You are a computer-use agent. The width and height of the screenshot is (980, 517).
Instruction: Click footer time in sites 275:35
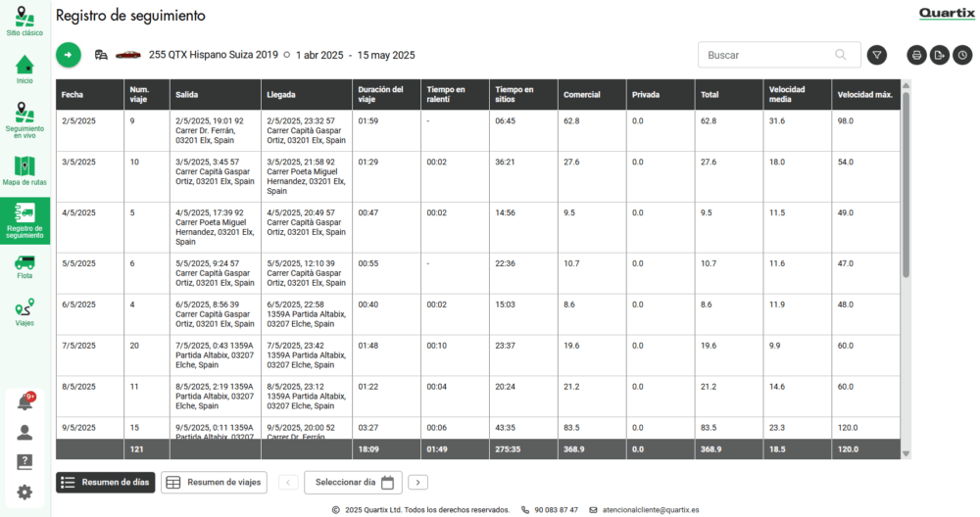pos(508,449)
